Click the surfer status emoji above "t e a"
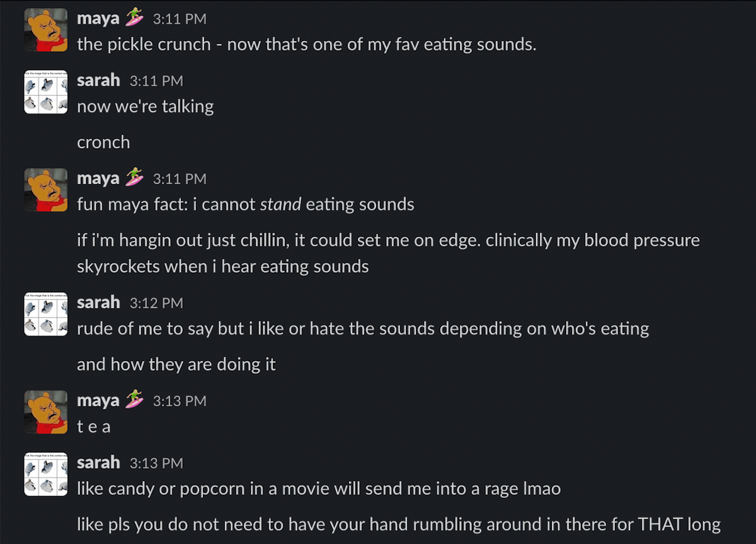This screenshot has width=756, height=544. [x=134, y=400]
